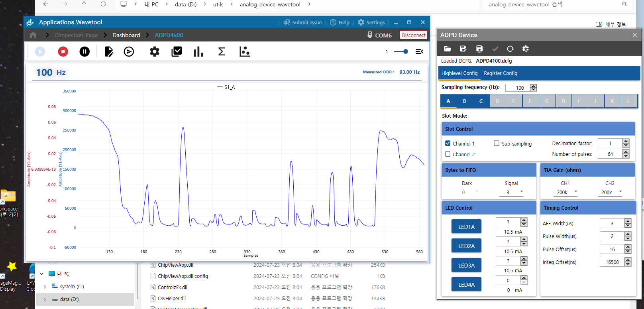644x309 pixels.
Task: Toggle the LED1A button
Action: pos(466,226)
